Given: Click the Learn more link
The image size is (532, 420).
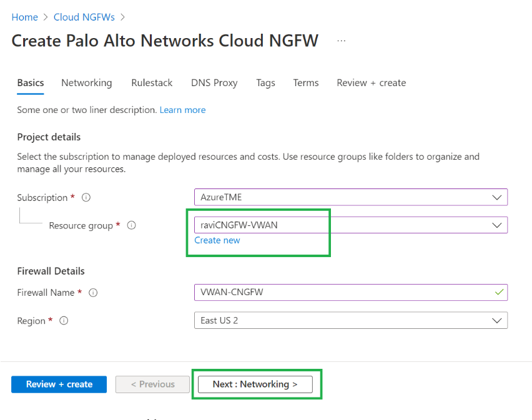Looking at the screenshot, I should tap(182, 110).
